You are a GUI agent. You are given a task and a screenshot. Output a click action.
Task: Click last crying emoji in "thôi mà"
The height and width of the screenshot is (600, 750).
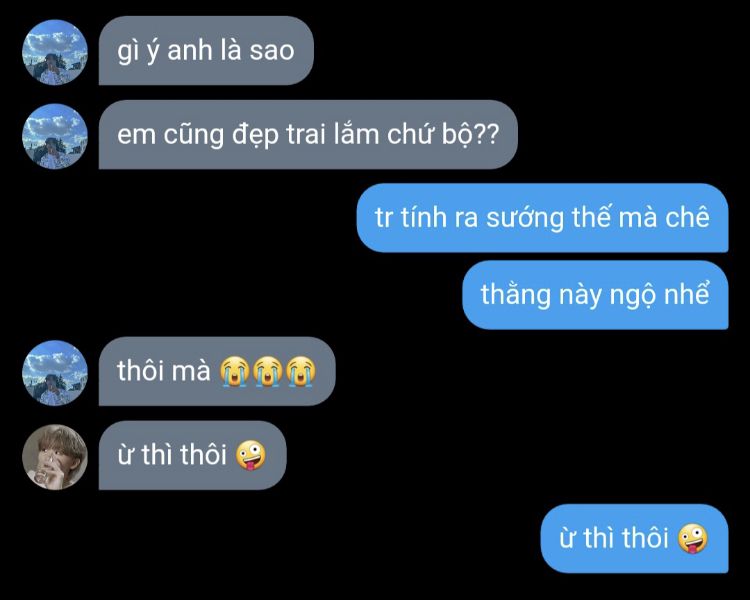pyautogui.click(x=301, y=371)
